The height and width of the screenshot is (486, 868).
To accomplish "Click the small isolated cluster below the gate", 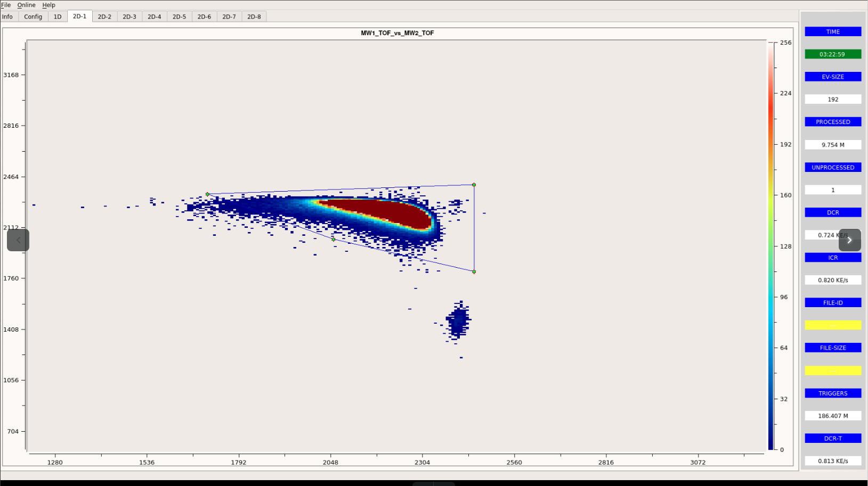I will [458, 321].
